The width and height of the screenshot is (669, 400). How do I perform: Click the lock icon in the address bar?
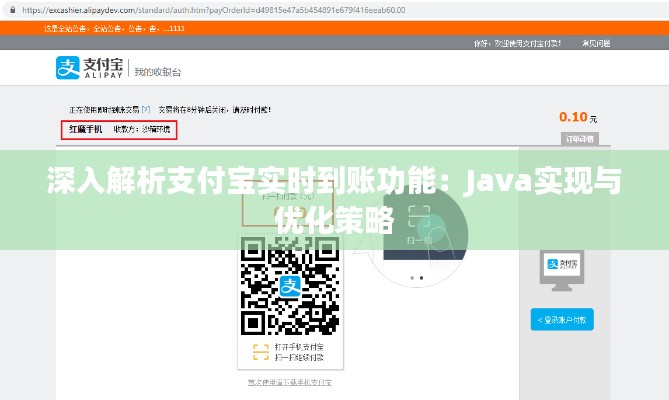(x=11, y=9)
